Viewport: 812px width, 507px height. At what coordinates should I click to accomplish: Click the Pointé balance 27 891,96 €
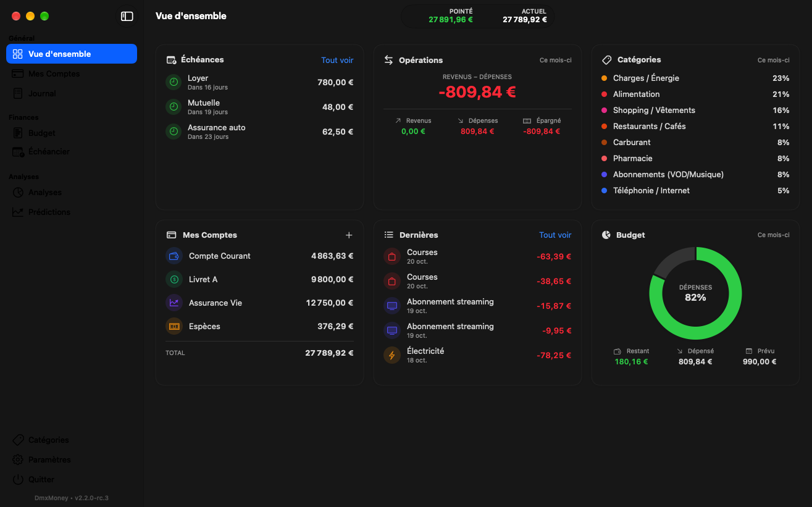(451, 20)
